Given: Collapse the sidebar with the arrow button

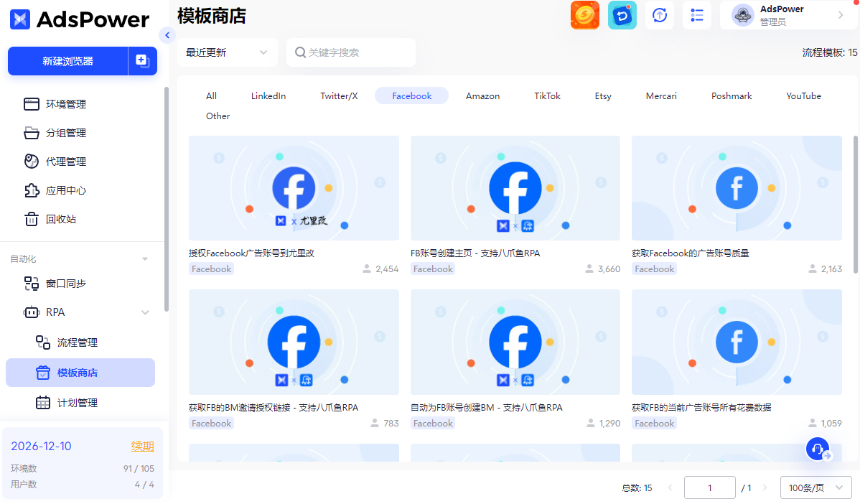Looking at the screenshot, I should coord(167,36).
